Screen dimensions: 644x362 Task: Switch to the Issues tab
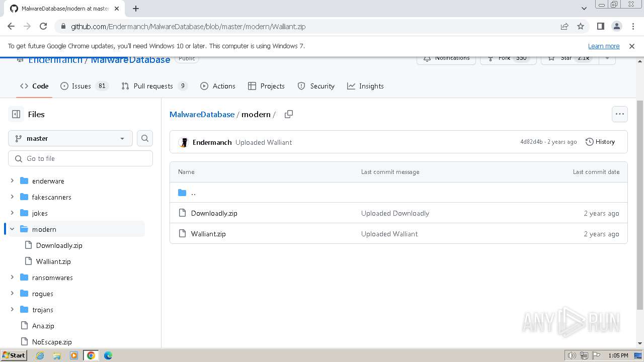(82, 86)
